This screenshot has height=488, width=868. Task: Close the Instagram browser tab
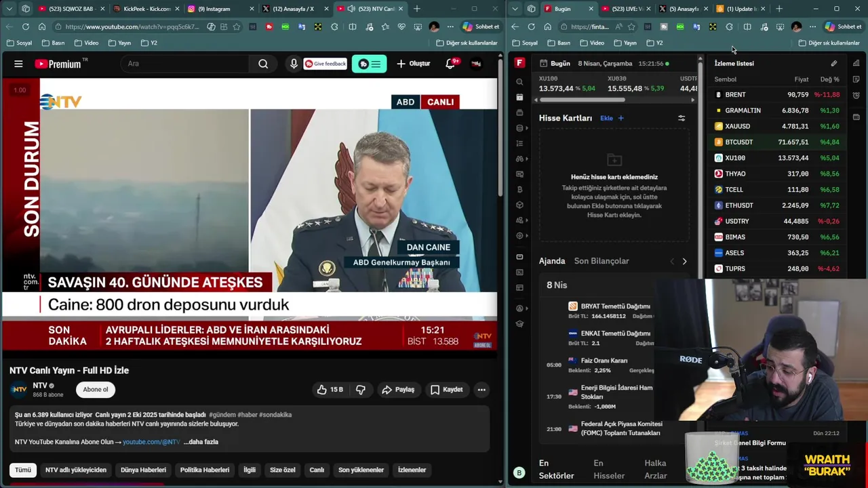coord(252,9)
